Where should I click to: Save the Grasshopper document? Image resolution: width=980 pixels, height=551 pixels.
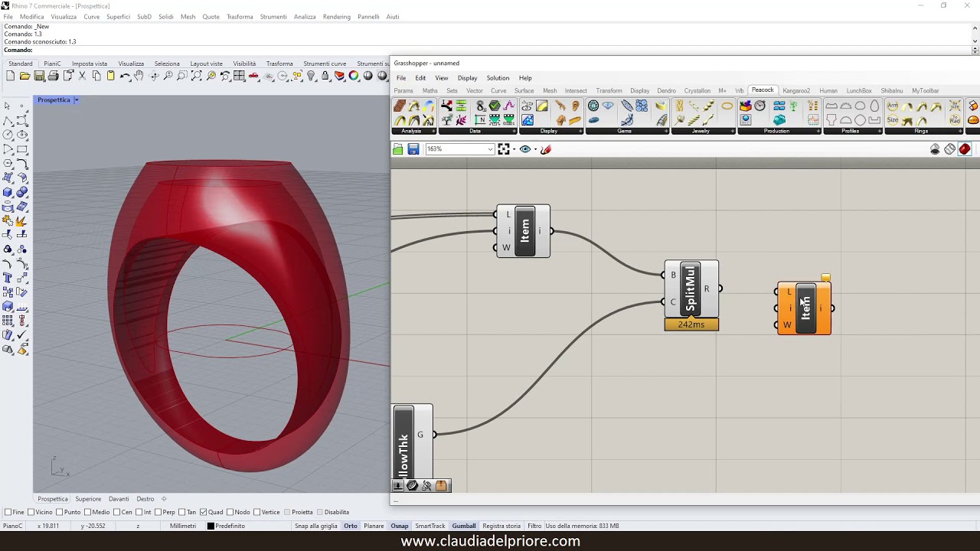413,149
